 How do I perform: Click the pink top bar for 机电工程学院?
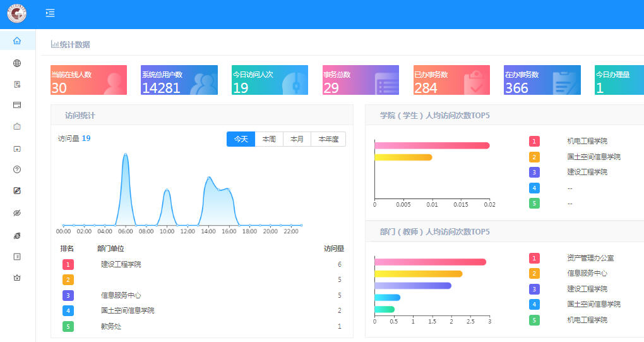click(432, 145)
